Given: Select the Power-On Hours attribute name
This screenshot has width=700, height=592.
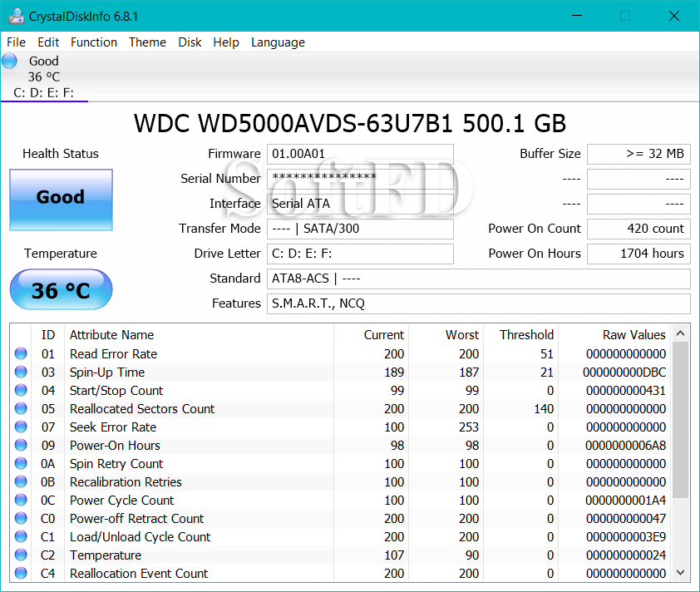Looking at the screenshot, I should tap(115, 446).
